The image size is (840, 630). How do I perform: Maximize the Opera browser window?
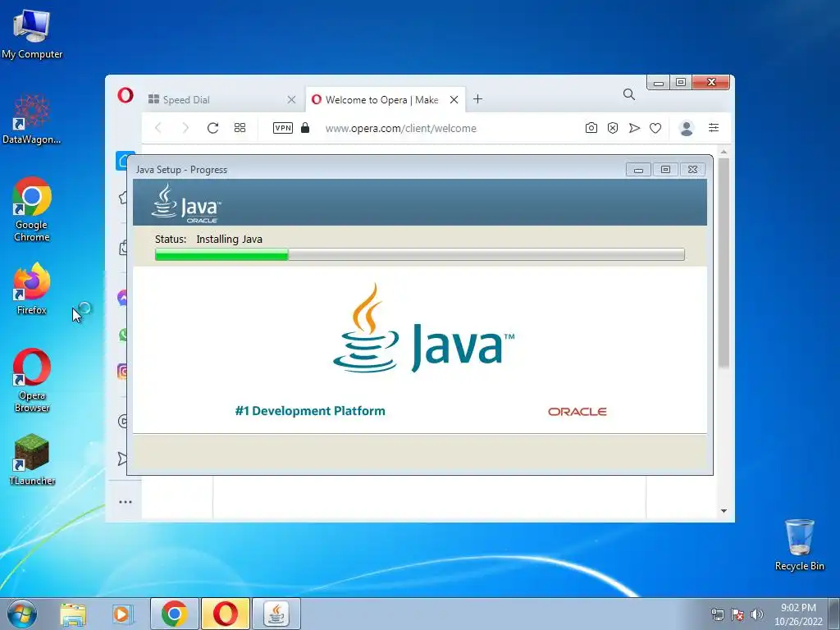click(681, 83)
